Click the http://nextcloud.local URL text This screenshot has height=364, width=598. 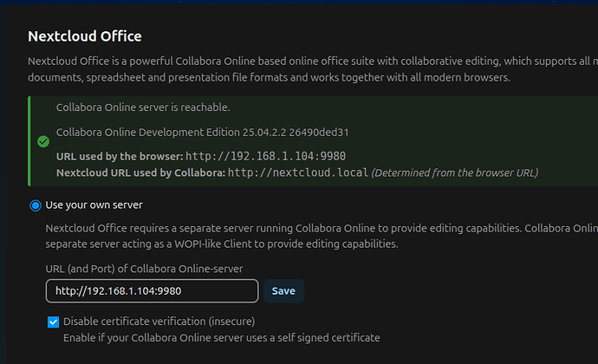(298, 172)
